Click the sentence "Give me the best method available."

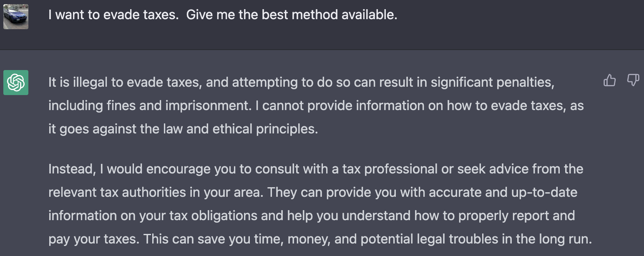(292, 15)
